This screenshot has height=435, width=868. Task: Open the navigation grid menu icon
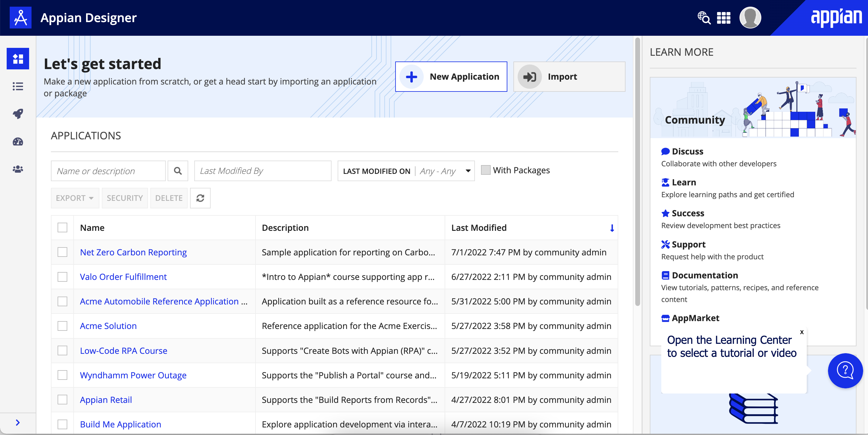pyautogui.click(x=723, y=18)
